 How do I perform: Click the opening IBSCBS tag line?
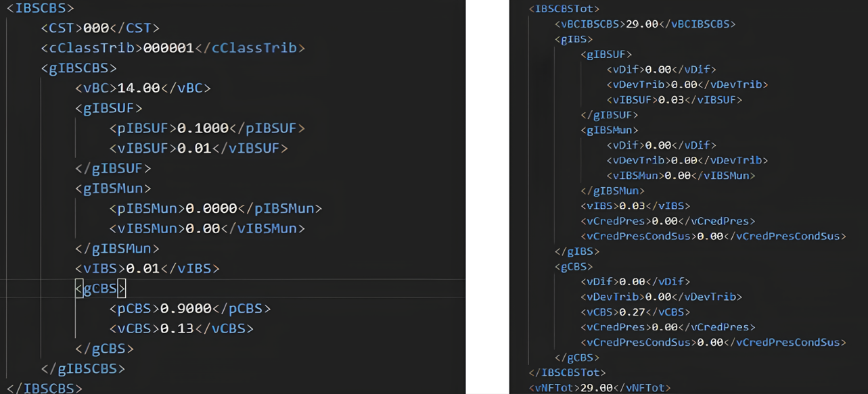[41, 9]
